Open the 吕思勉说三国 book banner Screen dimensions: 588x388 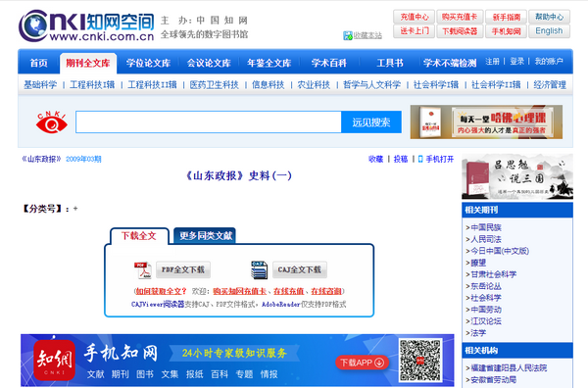(x=517, y=176)
